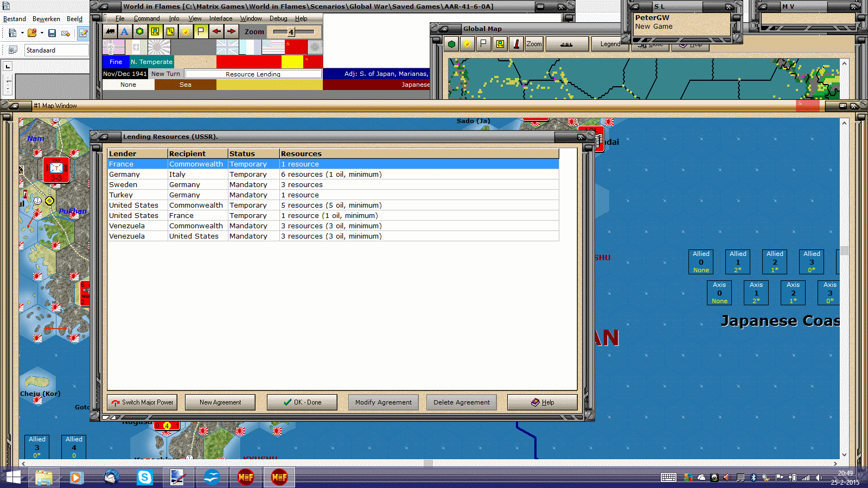
Task: Open the Standaard style dropdown
Action: [56, 50]
